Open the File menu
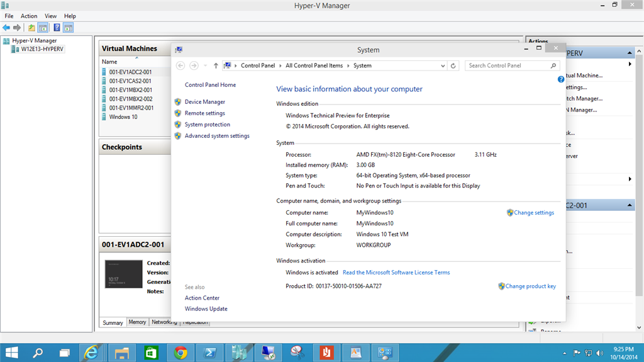This screenshot has width=644, height=362. tap(9, 16)
